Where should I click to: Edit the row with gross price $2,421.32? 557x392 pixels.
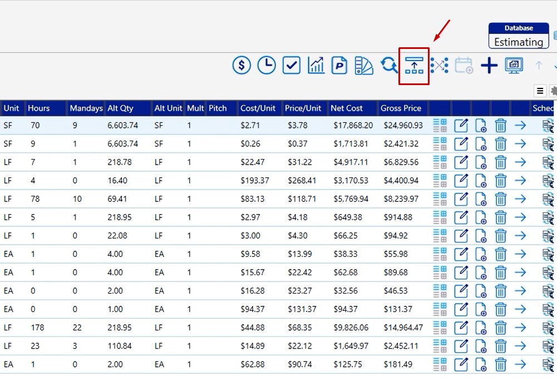coord(461,144)
